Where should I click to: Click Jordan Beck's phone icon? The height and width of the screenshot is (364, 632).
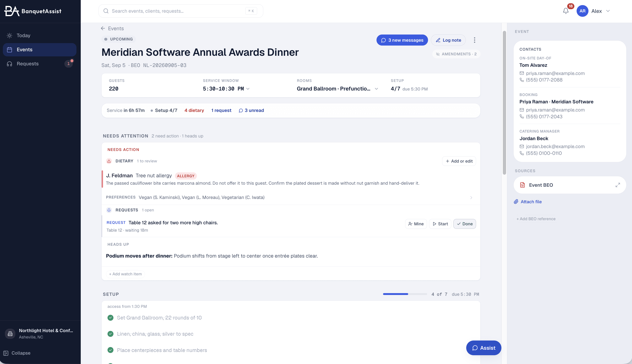pos(522,153)
